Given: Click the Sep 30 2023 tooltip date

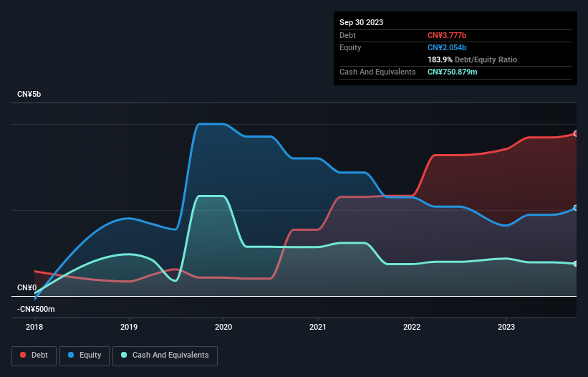Looking at the screenshot, I should click(361, 22).
